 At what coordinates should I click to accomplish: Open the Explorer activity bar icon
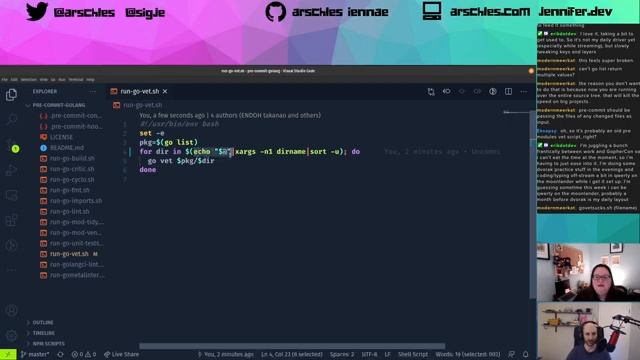point(11,95)
